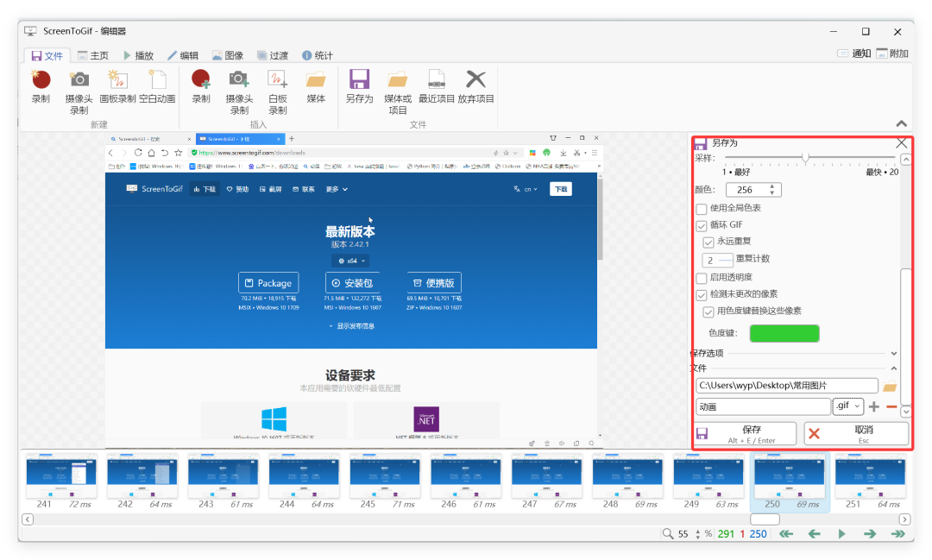932x560 pixels.
Task: Open notifications (通知) panel
Action: tap(853, 53)
